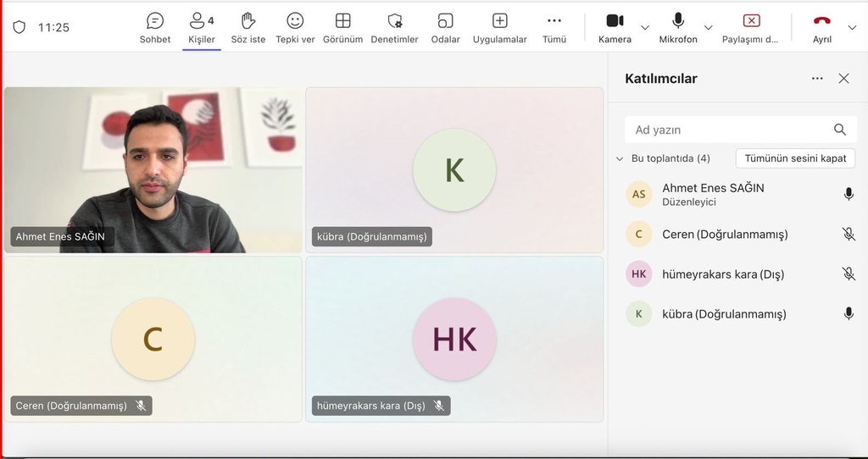Open Odalar breakout rooms
This screenshot has height=459, width=868.
(445, 27)
